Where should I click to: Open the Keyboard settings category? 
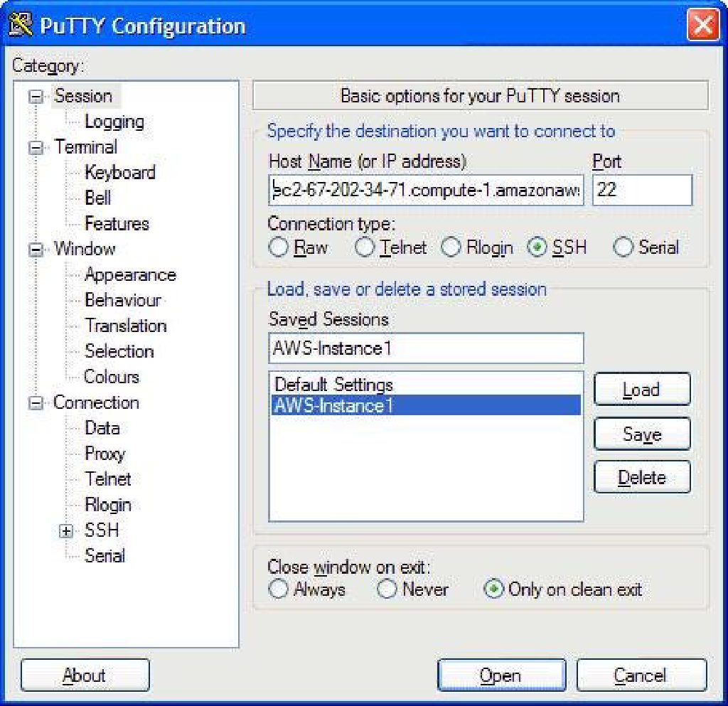click(120, 173)
